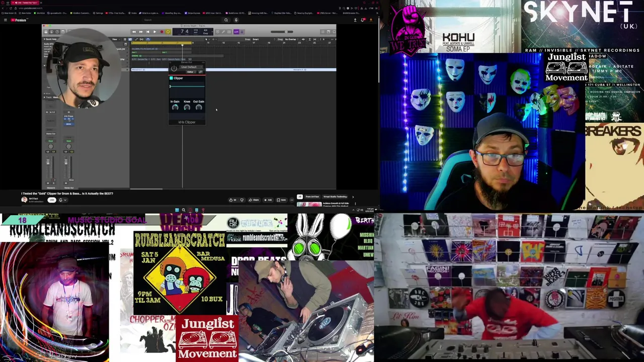Open the Windows Start button on taskbar

[x=177, y=210]
